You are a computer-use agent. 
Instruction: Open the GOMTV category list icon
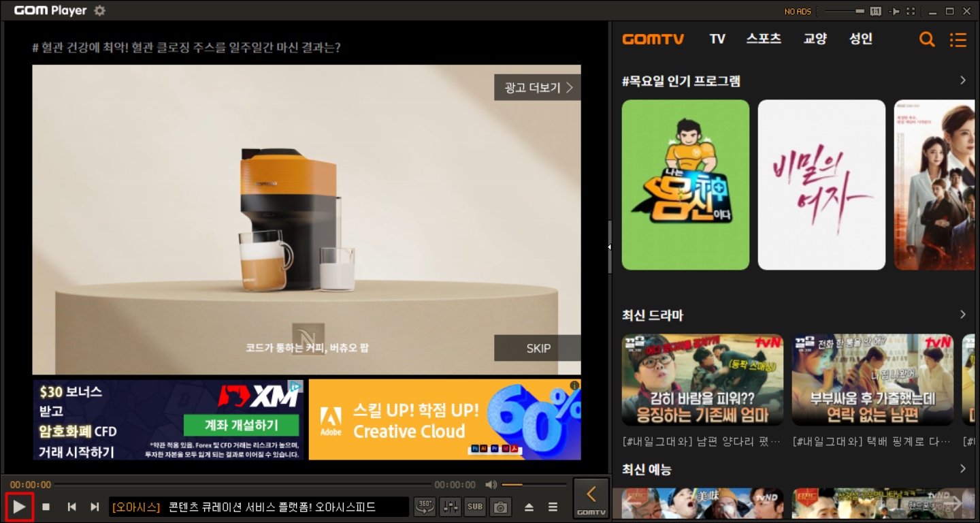click(958, 40)
